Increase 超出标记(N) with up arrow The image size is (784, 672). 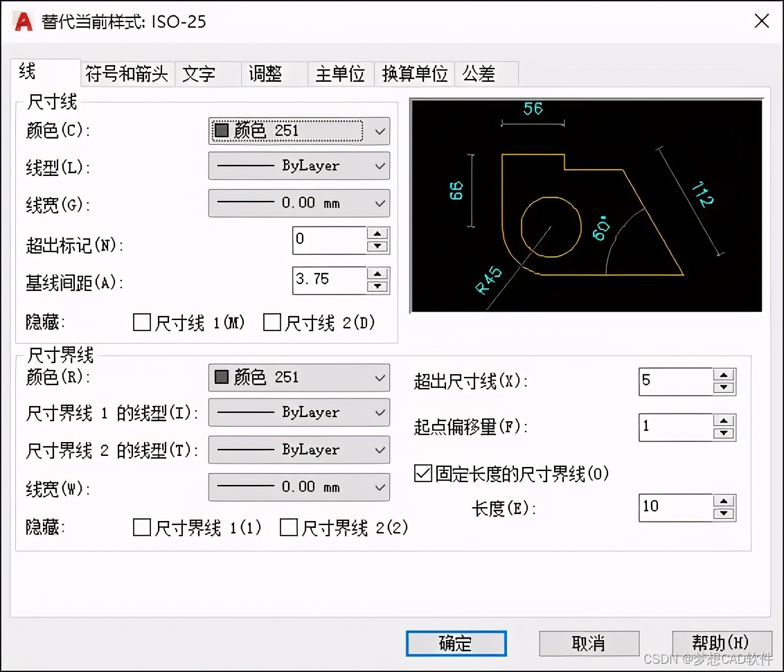click(377, 233)
